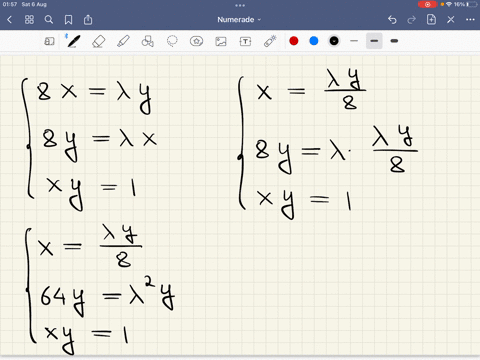Tap the three-dot multitasking indicator at top
Screen dimensions: 480x360
point(240,5)
